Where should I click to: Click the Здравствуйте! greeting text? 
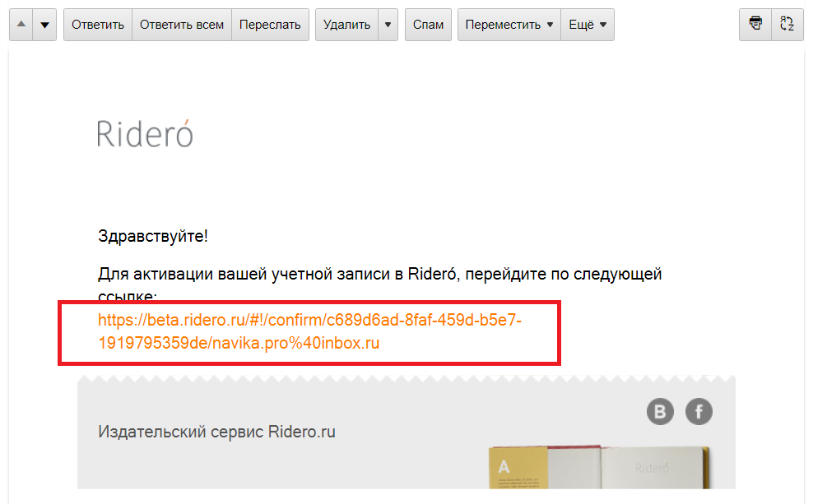153,236
